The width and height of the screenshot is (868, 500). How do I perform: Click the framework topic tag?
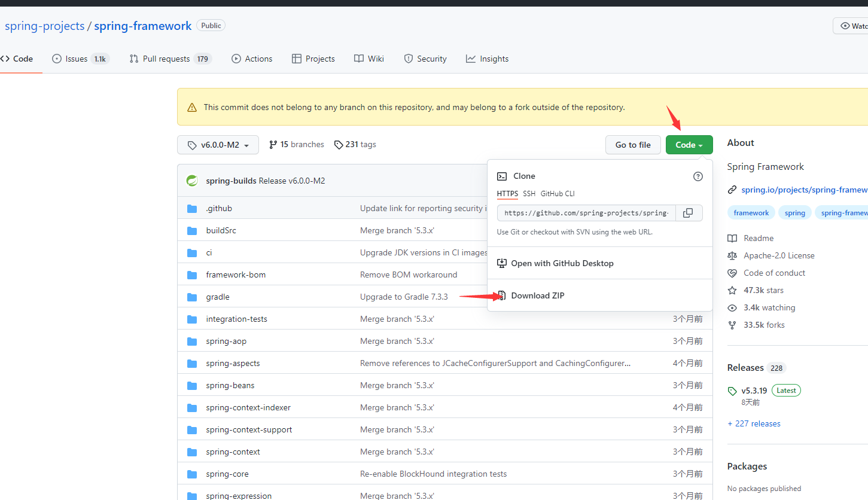coord(751,213)
